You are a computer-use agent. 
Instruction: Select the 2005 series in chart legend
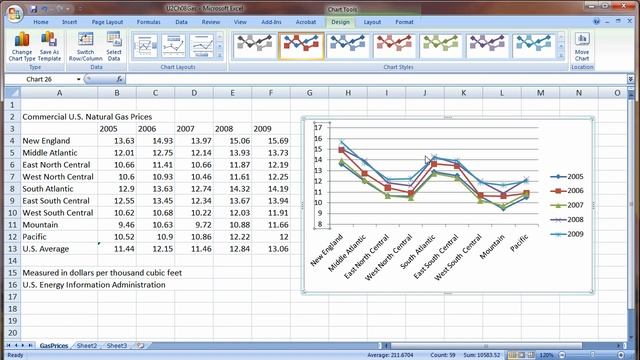coord(567,177)
